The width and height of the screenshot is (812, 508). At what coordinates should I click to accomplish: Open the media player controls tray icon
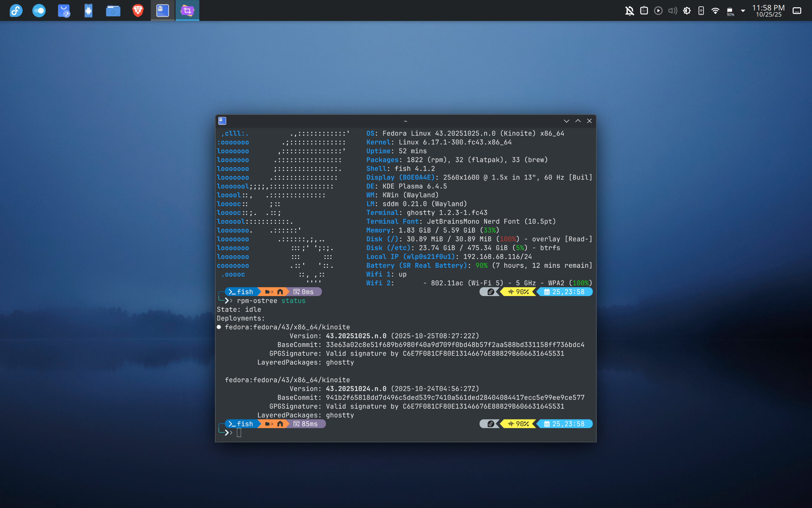tap(658, 10)
